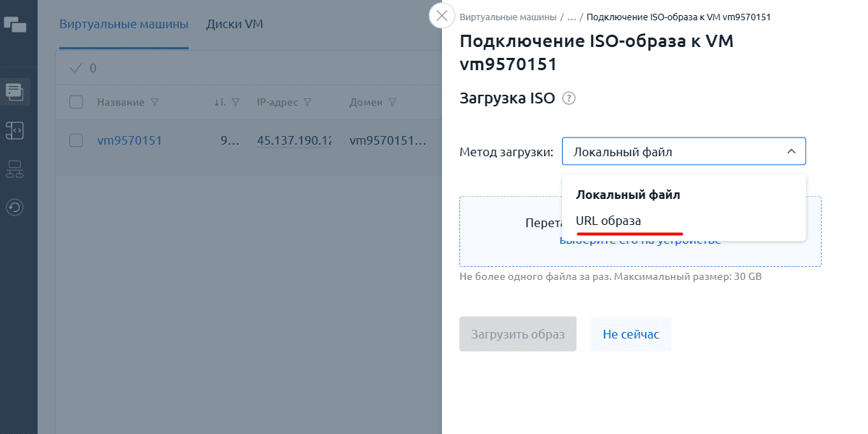
Task: Click Виртуальные машины breadcrumb link
Action: coord(508,16)
